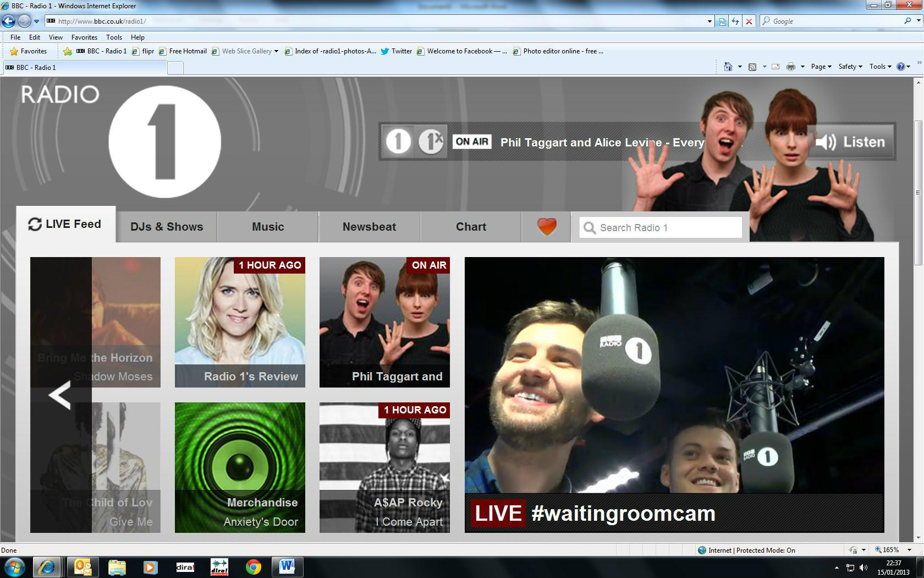Viewport: 924px width, 578px height.
Task: Click the Favorites star button
Action: coord(29,51)
